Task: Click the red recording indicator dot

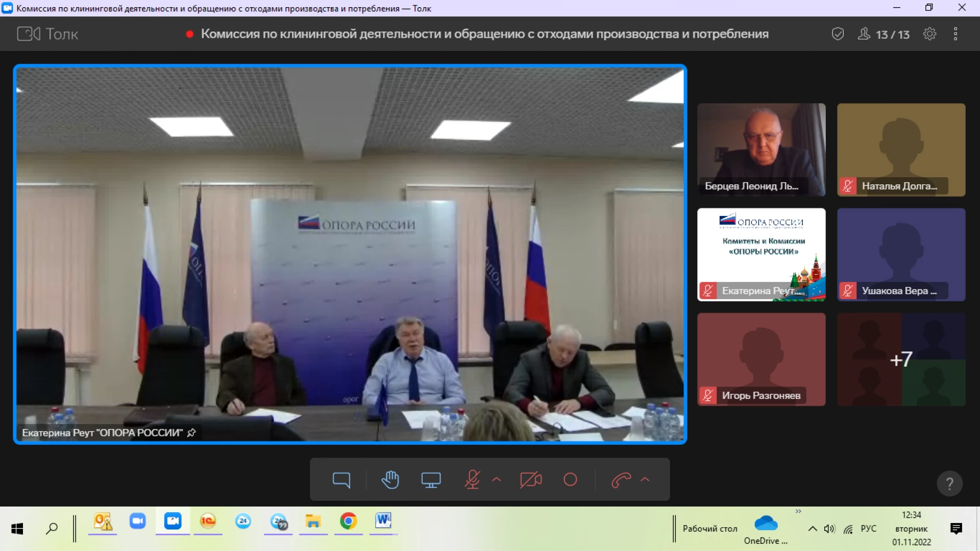Action: (190, 34)
